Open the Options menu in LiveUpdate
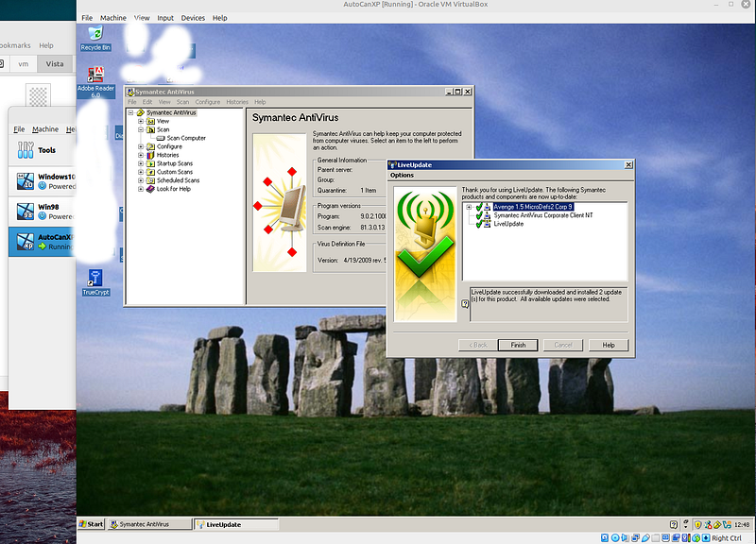 (x=403, y=176)
